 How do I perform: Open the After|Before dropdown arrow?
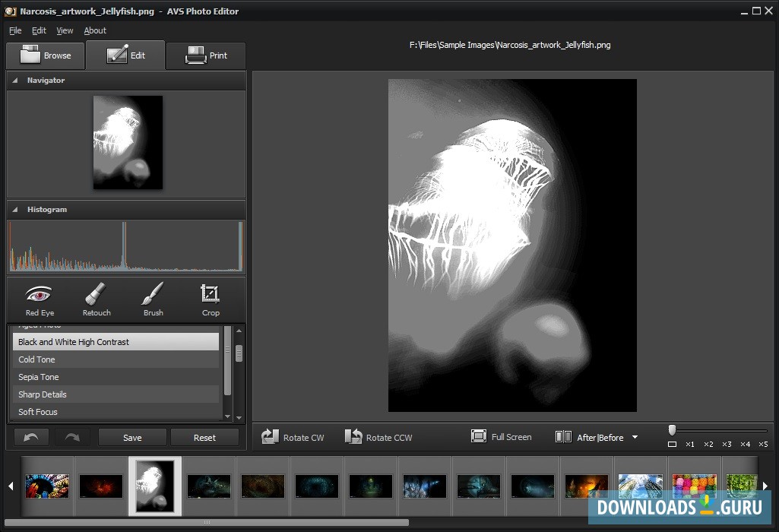634,437
